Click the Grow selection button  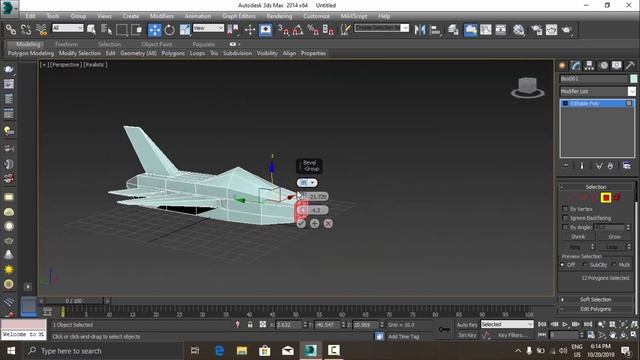pyautogui.click(x=614, y=236)
